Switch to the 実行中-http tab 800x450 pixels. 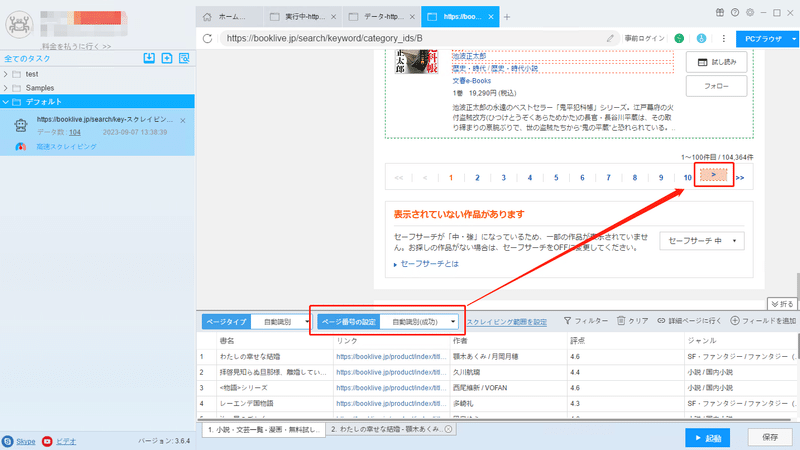tap(303, 17)
